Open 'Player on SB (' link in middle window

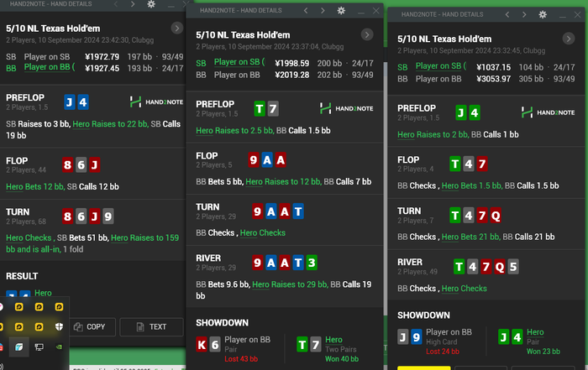click(239, 62)
